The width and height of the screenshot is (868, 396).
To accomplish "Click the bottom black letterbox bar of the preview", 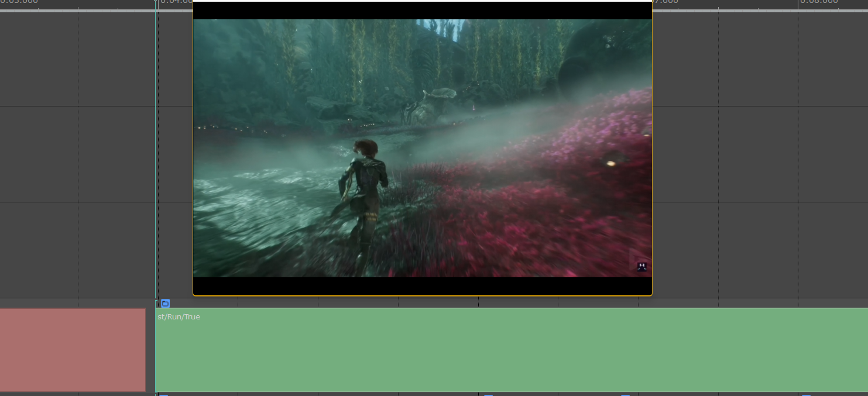I will 422,286.
